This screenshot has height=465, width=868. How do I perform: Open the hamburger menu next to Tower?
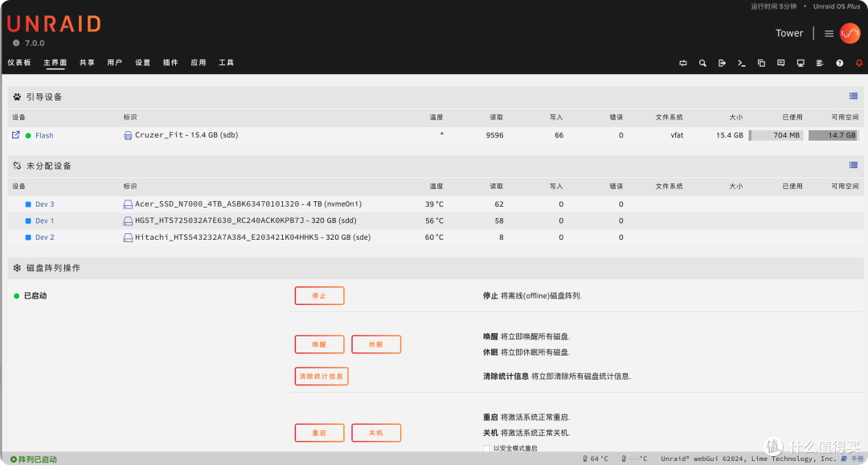(829, 34)
